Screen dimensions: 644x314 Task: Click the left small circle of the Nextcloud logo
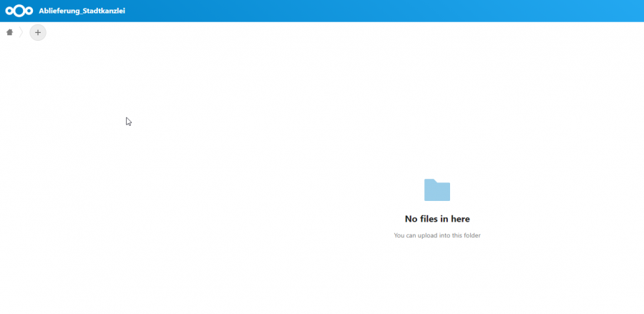(x=9, y=11)
